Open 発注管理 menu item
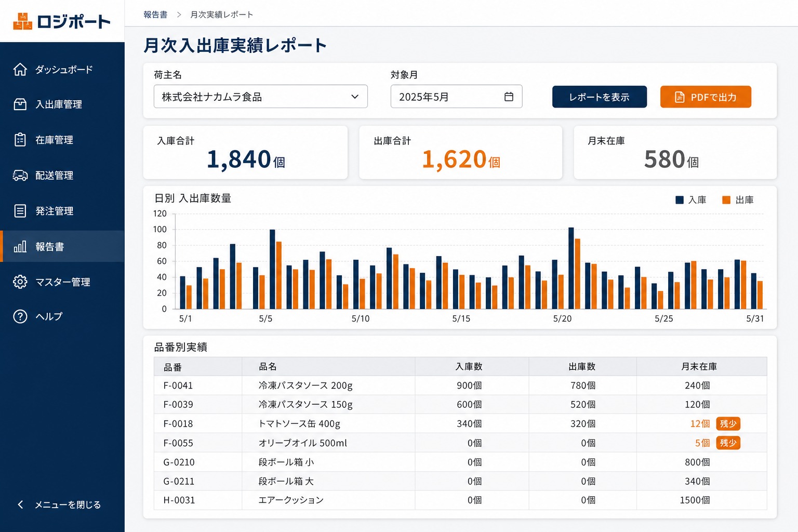This screenshot has height=532, width=798. [62, 211]
